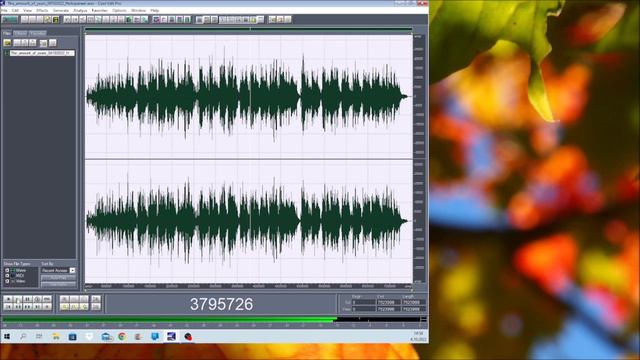Click the Sel End input field
This screenshot has width=640, height=360.
[388, 302]
